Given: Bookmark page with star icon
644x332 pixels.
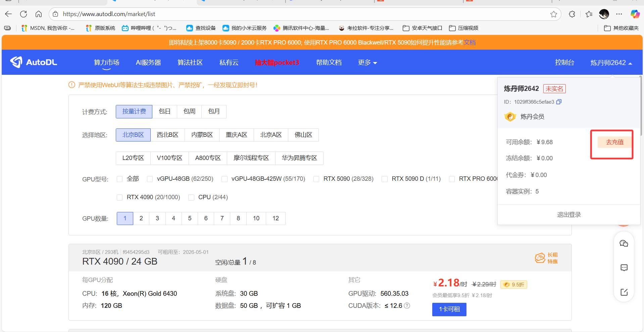Looking at the screenshot, I should tap(554, 14).
